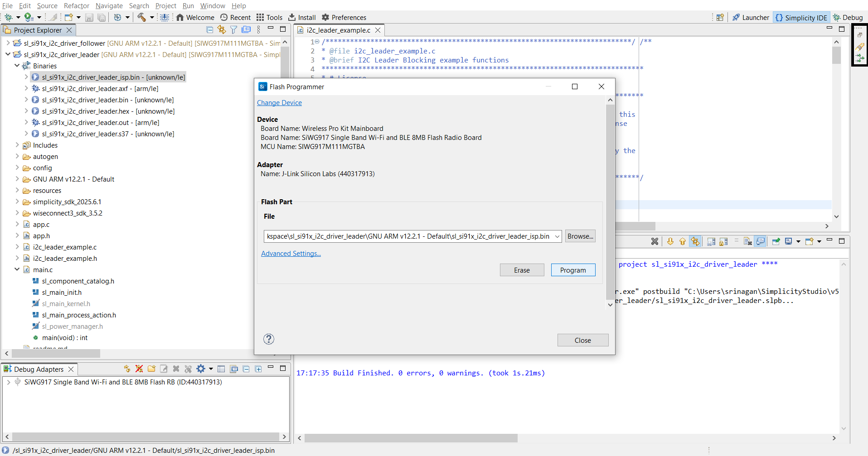The height and width of the screenshot is (456, 868).
Task: Click the Save icon in the toolbar
Action: (x=89, y=17)
